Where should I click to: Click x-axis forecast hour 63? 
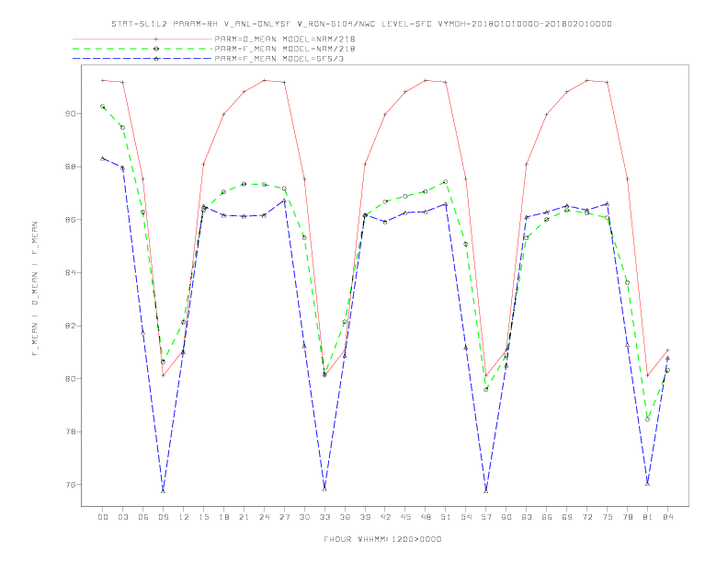[x=527, y=517]
